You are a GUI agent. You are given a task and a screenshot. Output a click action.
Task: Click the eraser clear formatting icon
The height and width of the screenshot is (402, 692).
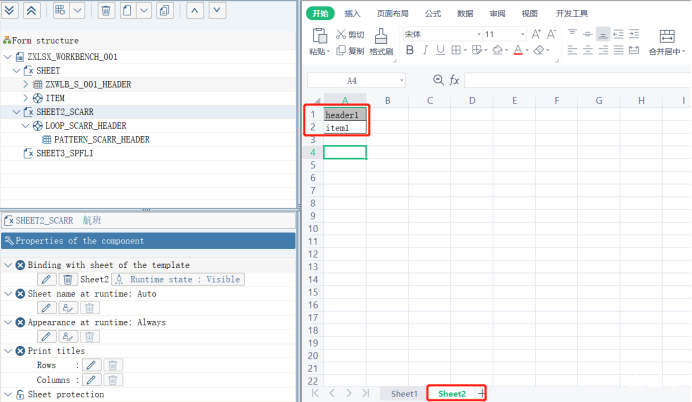(539, 50)
